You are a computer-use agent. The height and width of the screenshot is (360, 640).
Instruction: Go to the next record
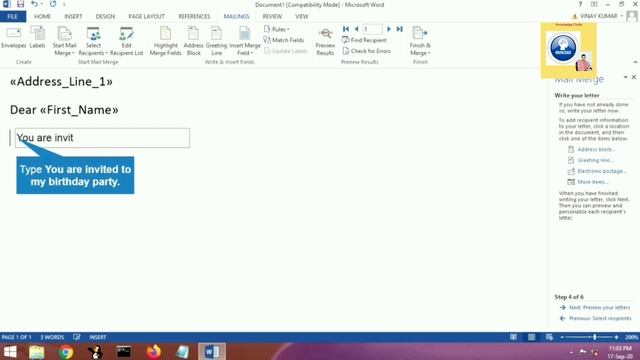click(389, 29)
